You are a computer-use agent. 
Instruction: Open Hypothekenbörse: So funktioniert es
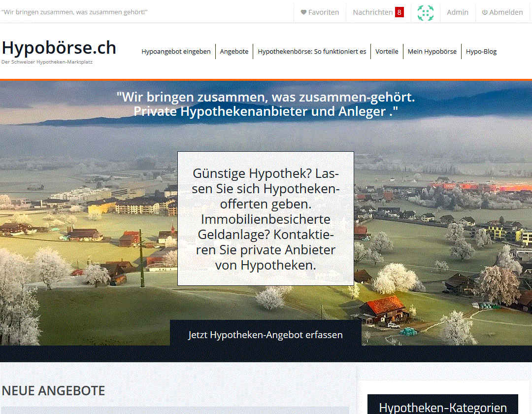click(312, 52)
